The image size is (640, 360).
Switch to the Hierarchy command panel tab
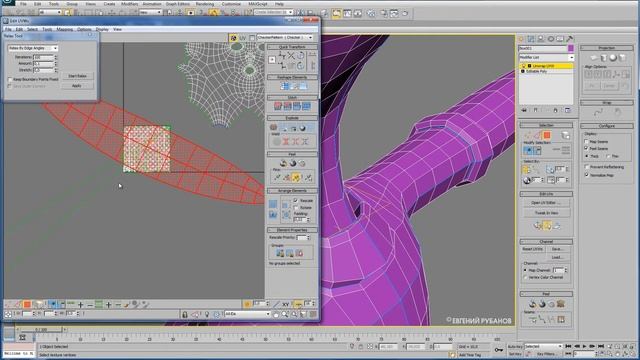click(541, 39)
